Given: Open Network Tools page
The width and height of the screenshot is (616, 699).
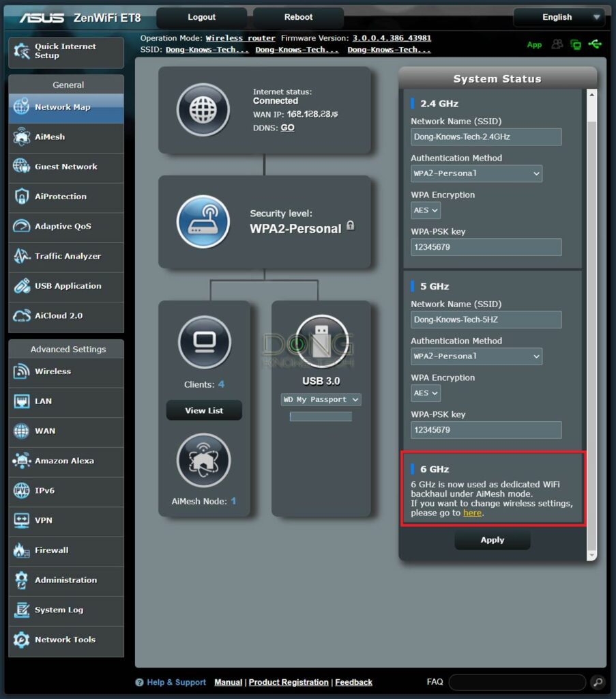Looking at the screenshot, I should pos(66,640).
